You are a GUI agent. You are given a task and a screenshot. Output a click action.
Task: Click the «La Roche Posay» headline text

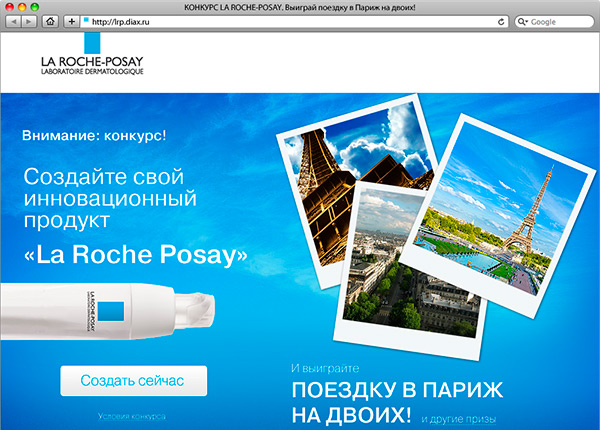[135, 254]
